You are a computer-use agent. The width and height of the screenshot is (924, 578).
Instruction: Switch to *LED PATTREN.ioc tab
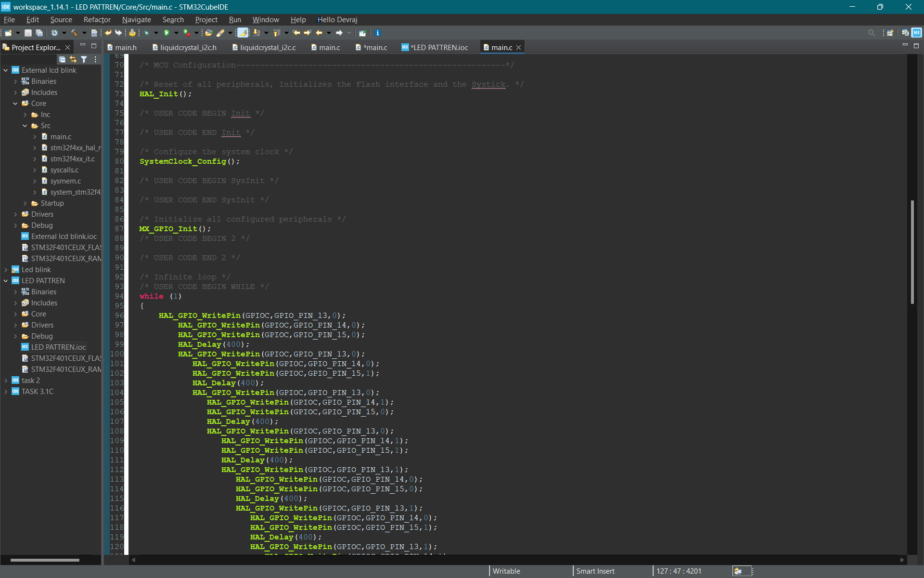(x=435, y=47)
